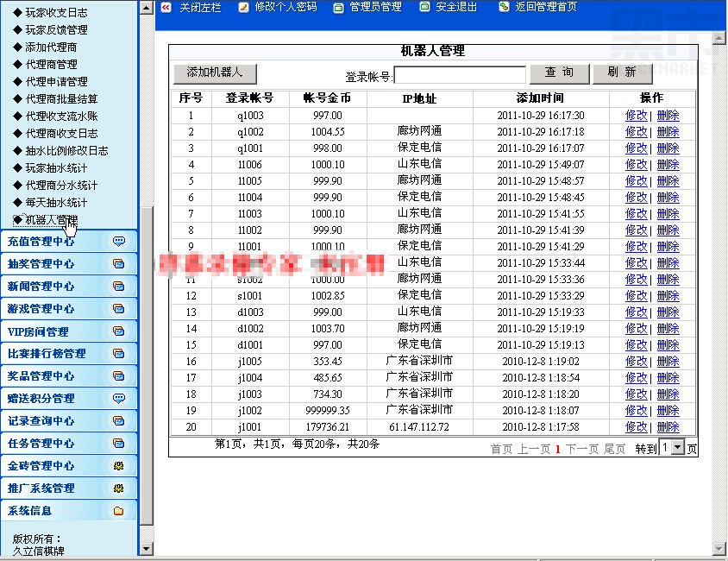Screen dimensions: 728x561
Task: Click 修改 for account j1001
Action: (x=636, y=426)
